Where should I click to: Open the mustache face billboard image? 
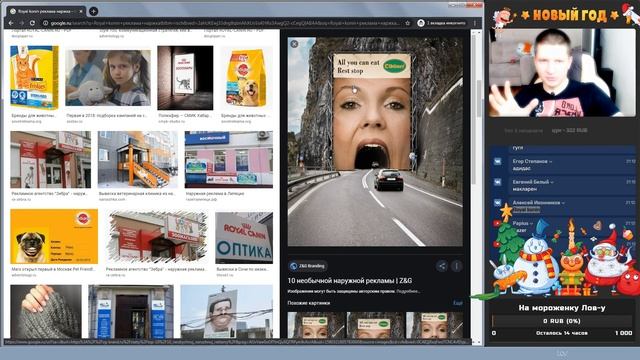[x=227, y=311]
